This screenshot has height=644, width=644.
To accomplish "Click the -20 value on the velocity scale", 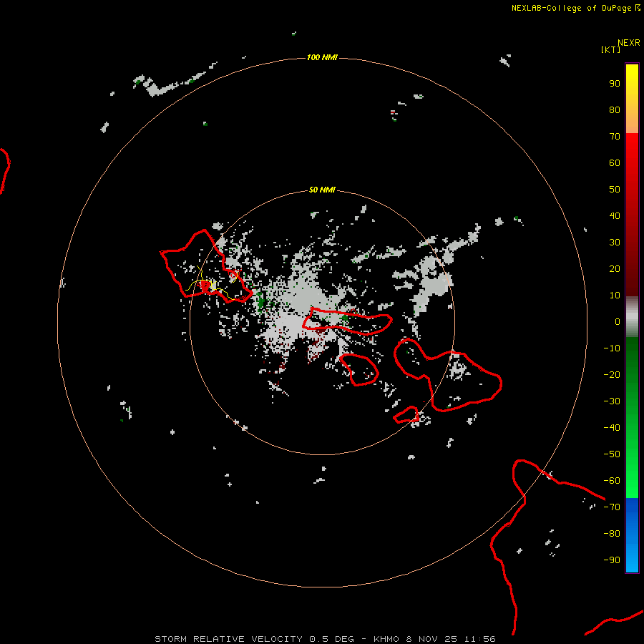I will pyautogui.click(x=612, y=374).
